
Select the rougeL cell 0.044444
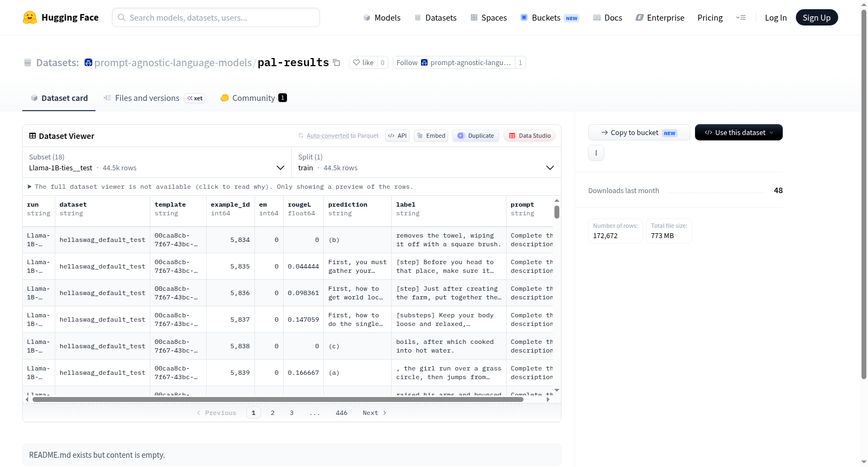[304, 266]
